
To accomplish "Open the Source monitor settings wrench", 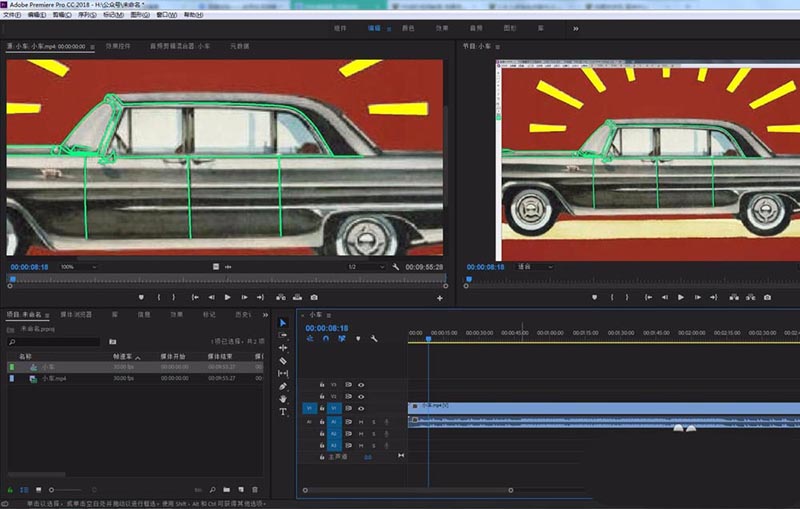I will [x=397, y=267].
